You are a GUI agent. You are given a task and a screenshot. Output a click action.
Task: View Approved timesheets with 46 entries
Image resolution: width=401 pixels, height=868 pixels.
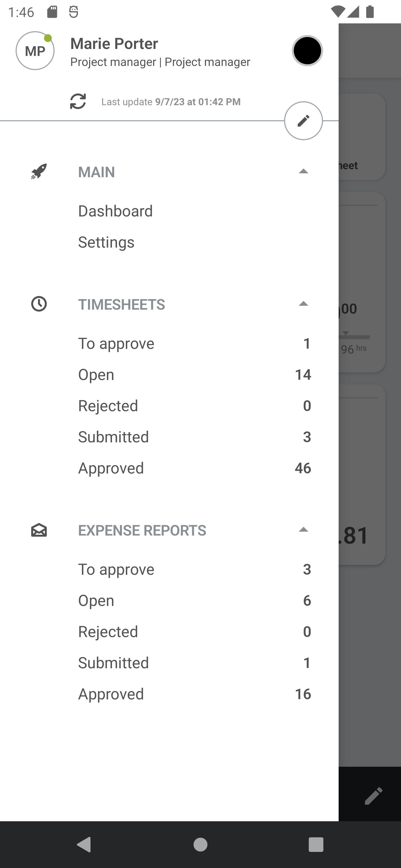pyautogui.click(x=111, y=468)
